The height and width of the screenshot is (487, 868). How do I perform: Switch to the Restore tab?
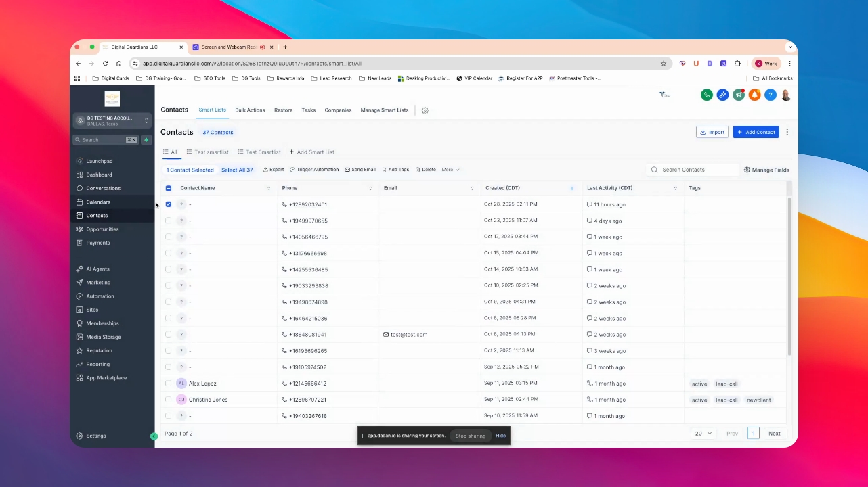283,110
